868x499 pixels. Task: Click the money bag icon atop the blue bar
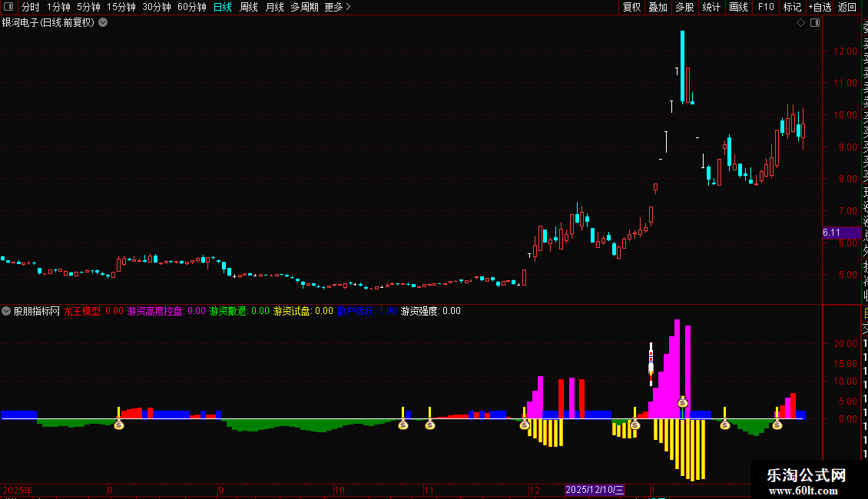pos(683,402)
